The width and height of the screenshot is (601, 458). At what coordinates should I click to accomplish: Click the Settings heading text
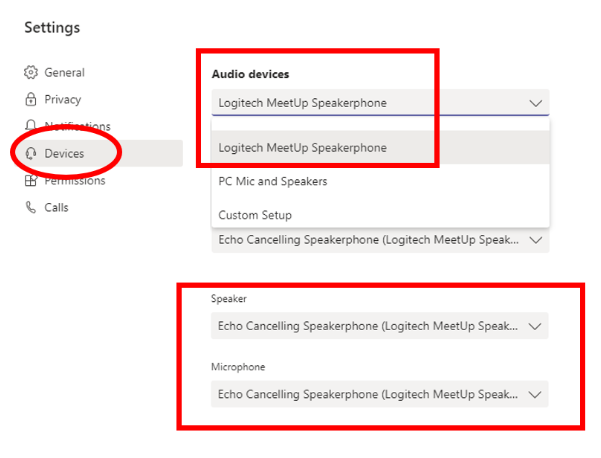point(52,28)
